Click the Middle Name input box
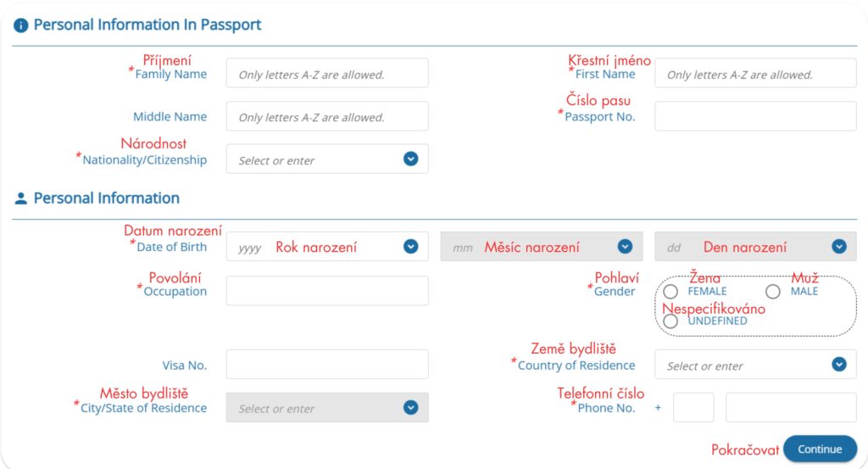This screenshot has width=868, height=469. (x=327, y=117)
